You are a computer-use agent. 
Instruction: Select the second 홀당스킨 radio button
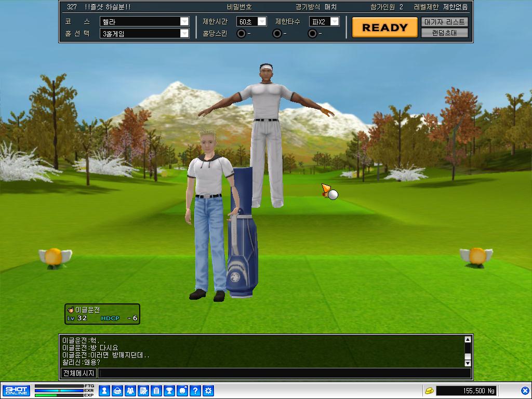[x=277, y=34]
